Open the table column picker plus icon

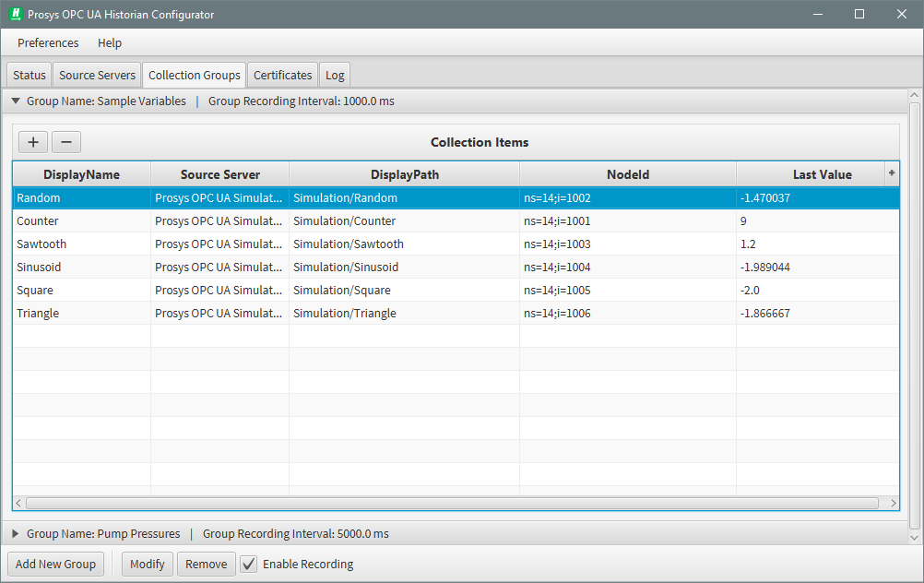click(x=891, y=173)
